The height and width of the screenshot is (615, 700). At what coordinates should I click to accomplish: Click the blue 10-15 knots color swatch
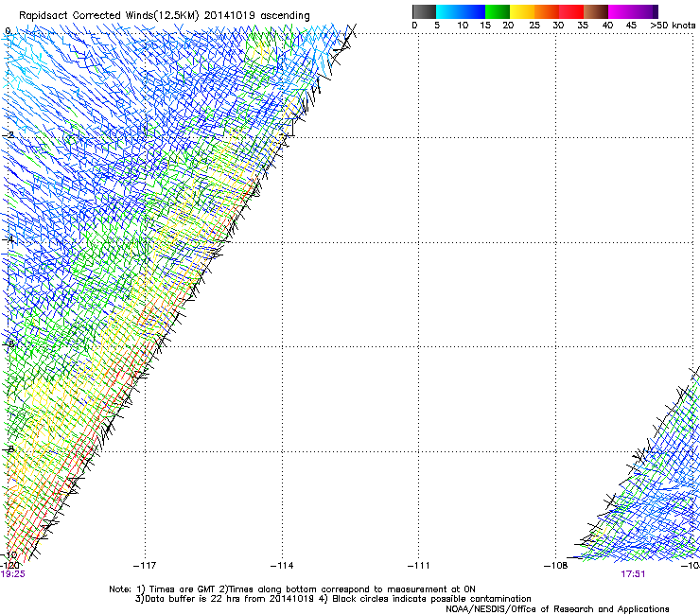pyautogui.click(x=473, y=11)
